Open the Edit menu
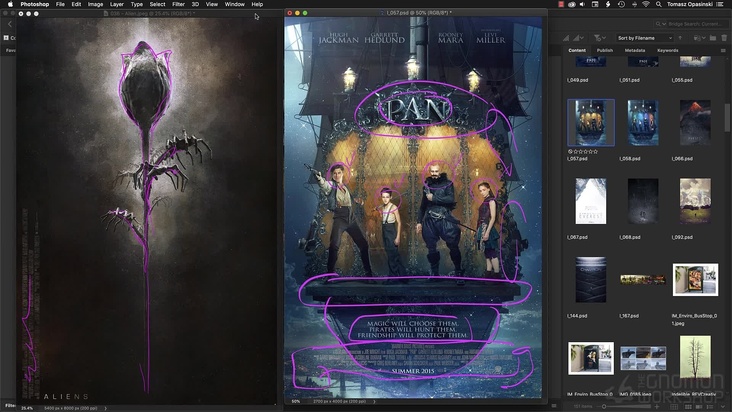The height and width of the screenshot is (412, 732). pyautogui.click(x=76, y=4)
